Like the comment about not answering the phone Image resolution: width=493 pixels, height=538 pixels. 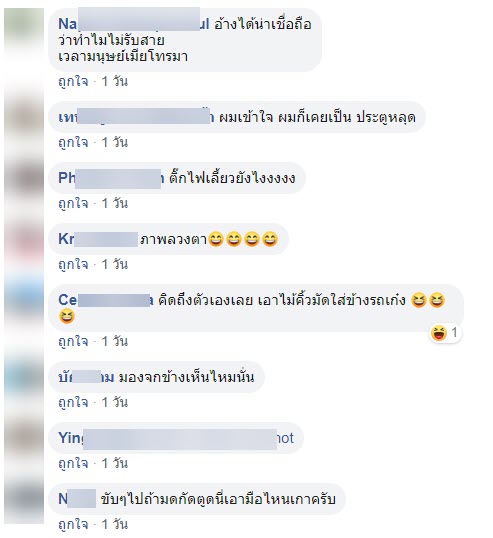(x=73, y=82)
